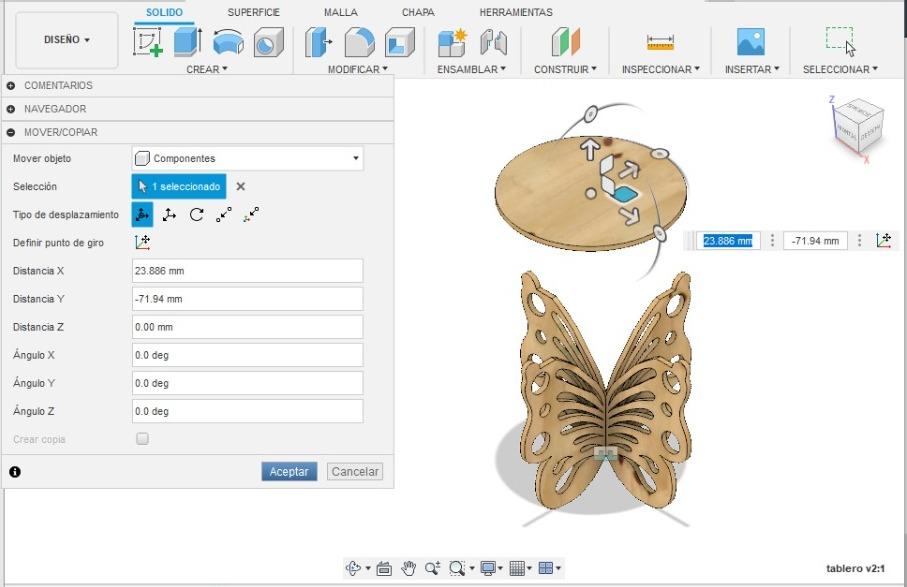Open Grid and Snaps settings icon

[517, 568]
